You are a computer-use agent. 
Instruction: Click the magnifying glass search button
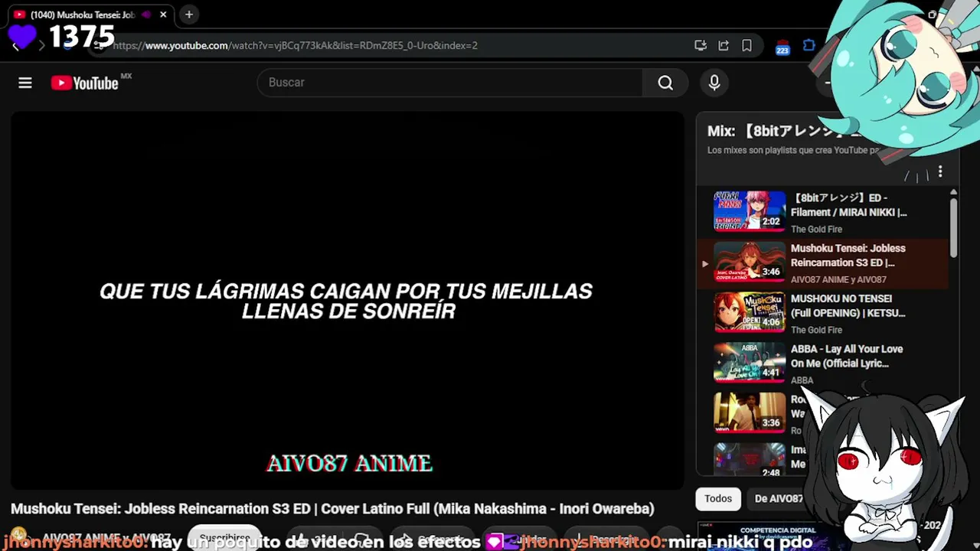(x=665, y=83)
